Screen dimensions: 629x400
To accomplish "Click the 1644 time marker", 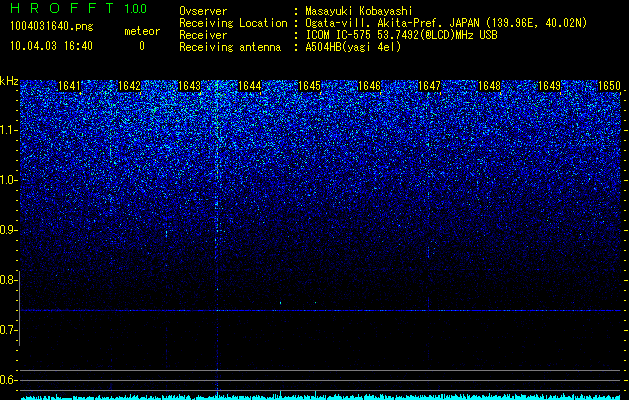I will (250, 86).
